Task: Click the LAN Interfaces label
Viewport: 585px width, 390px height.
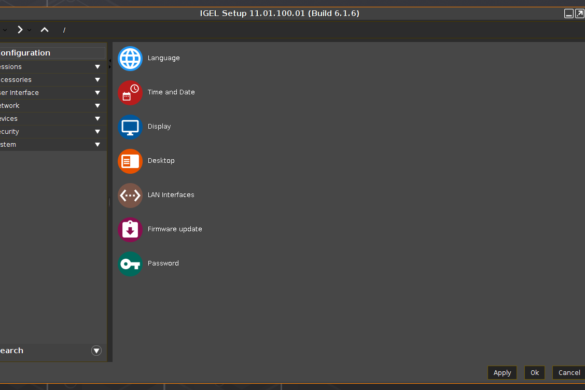Action: point(171,195)
